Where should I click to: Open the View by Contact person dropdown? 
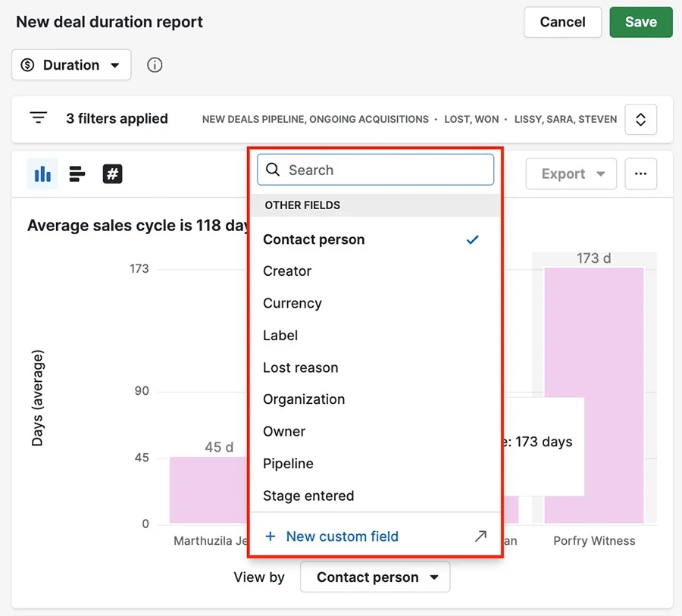coord(374,577)
